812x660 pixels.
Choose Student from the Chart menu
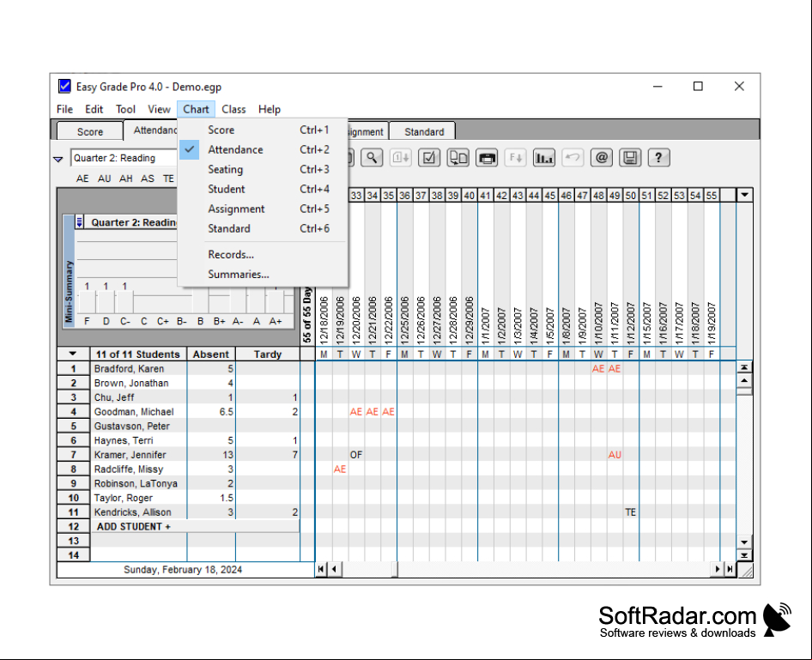pos(263,189)
